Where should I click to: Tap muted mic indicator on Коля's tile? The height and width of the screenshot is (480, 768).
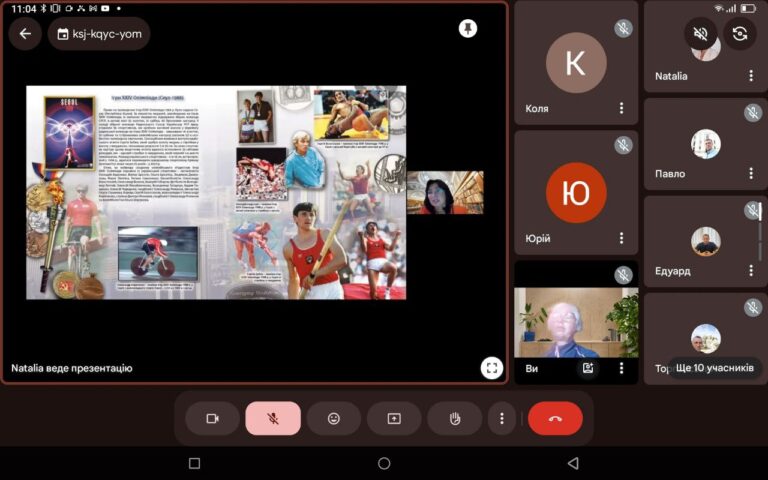(623, 28)
